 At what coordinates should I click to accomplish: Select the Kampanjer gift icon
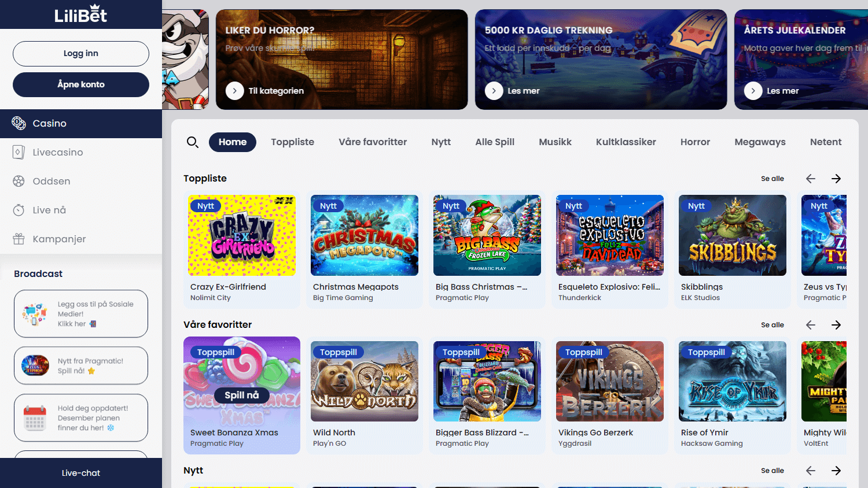coord(19,239)
